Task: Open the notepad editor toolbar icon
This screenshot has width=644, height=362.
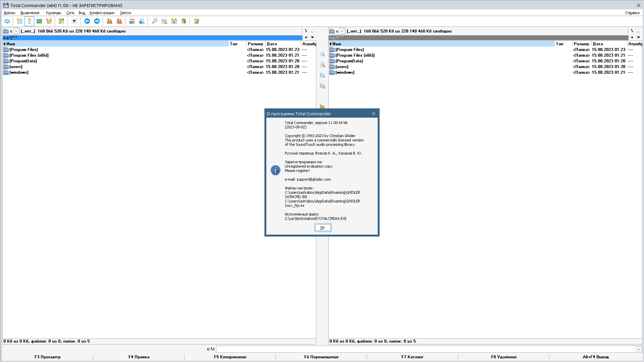Action: click(x=197, y=21)
